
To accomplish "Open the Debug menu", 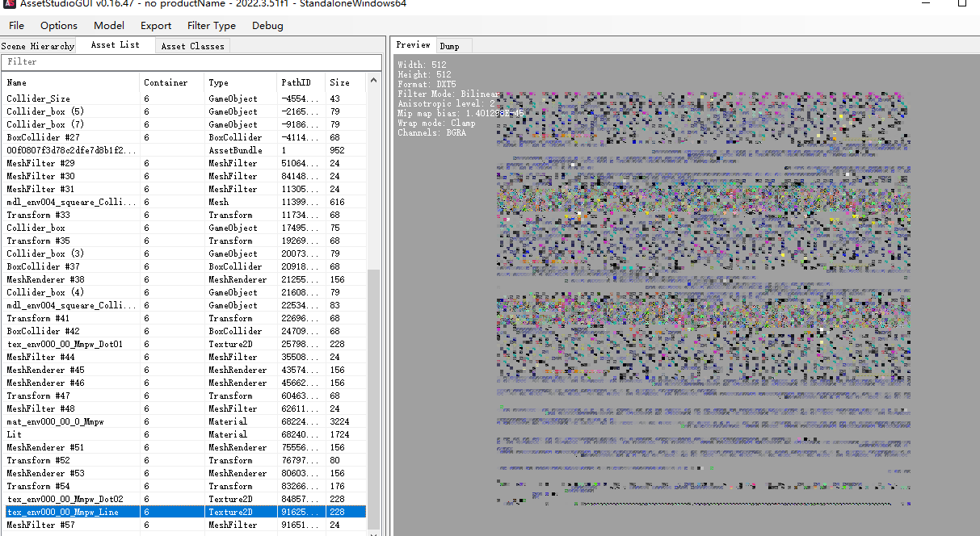I will [267, 26].
